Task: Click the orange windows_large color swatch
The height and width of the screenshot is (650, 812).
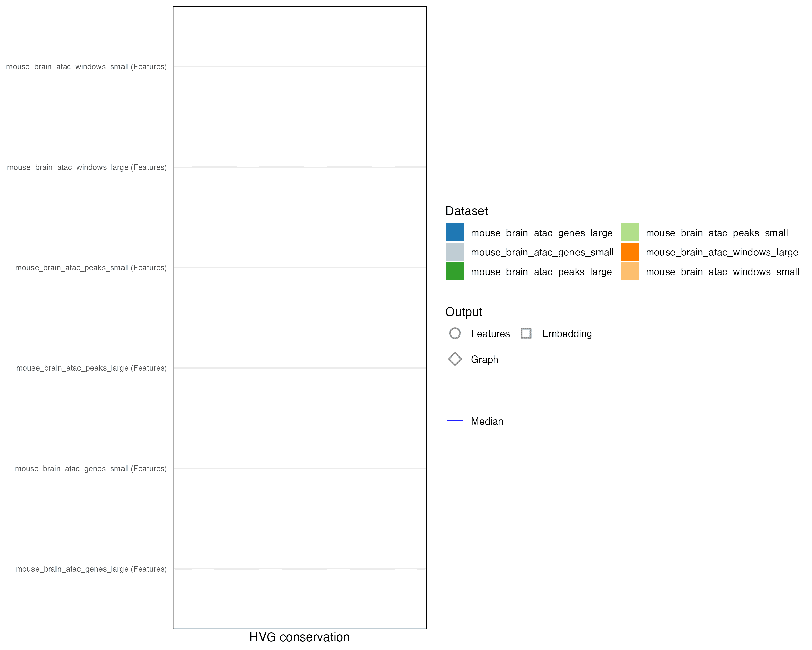Action: click(629, 252)
